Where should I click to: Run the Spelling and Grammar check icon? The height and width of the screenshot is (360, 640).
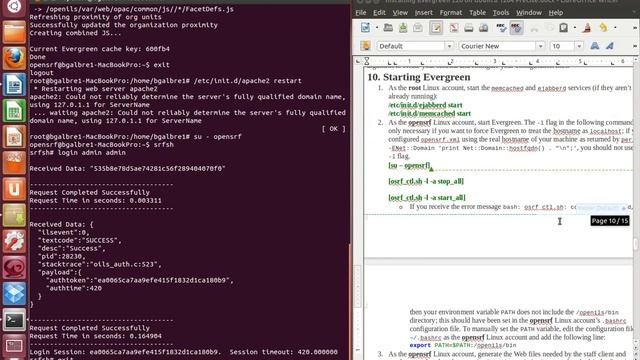(x=501, y=28)
